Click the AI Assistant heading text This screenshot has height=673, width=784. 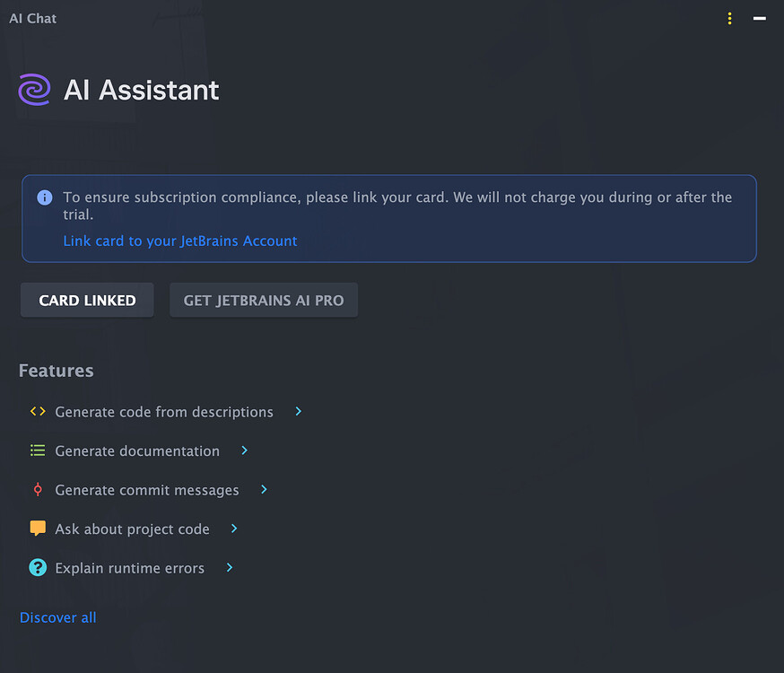(x=141, y=90)
